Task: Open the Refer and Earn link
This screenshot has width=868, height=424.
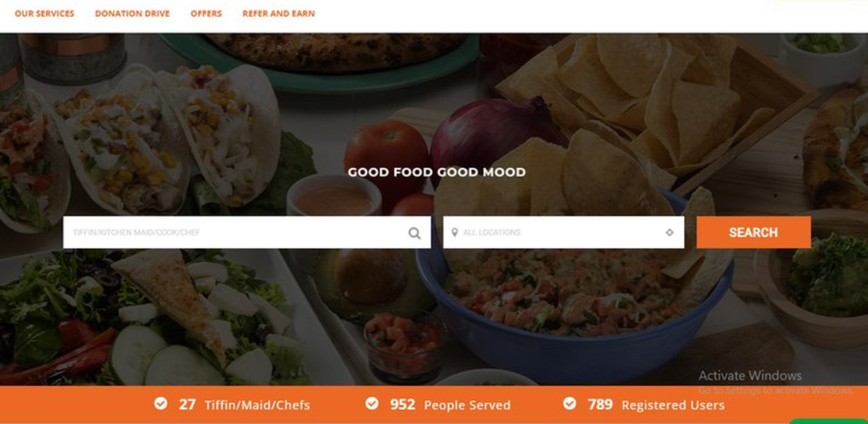Action: pyautogui.click(x=279, y=13)
